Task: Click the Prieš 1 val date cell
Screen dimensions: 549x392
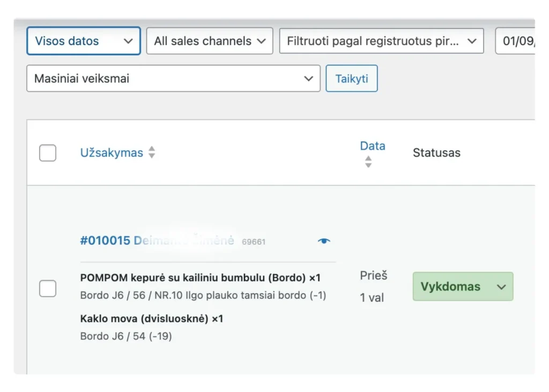Action: coord(374,286)
